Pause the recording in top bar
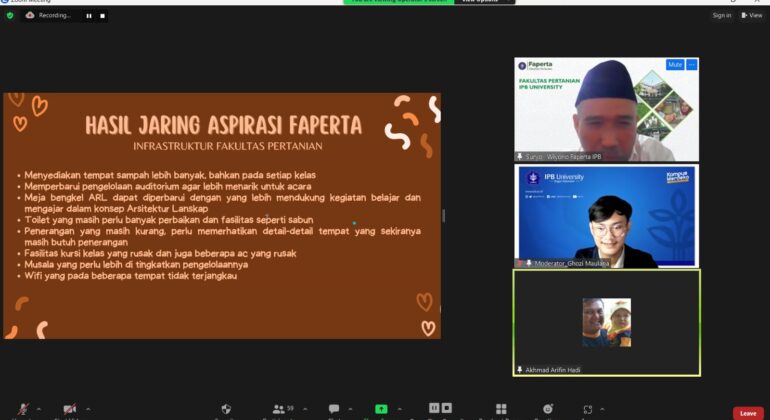This screenshot has height=420, width=770. click(x=88, y=16)
